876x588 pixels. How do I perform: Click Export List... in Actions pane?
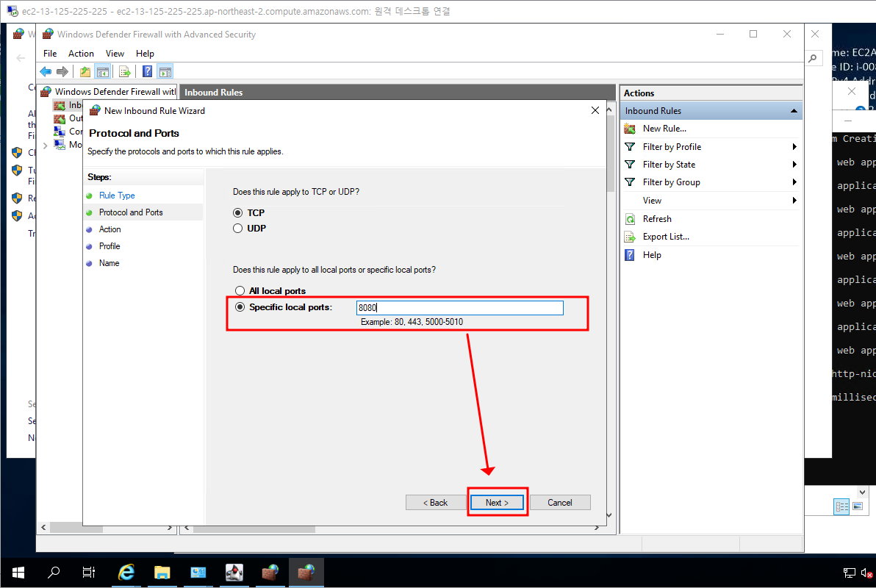tap(666, 237)
